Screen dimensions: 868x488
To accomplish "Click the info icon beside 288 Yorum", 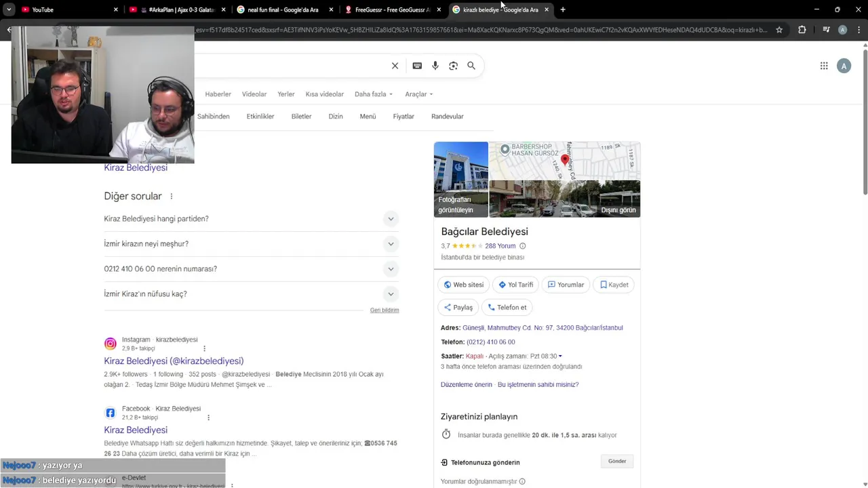I will pyautogui.click(x=522, y=246).
